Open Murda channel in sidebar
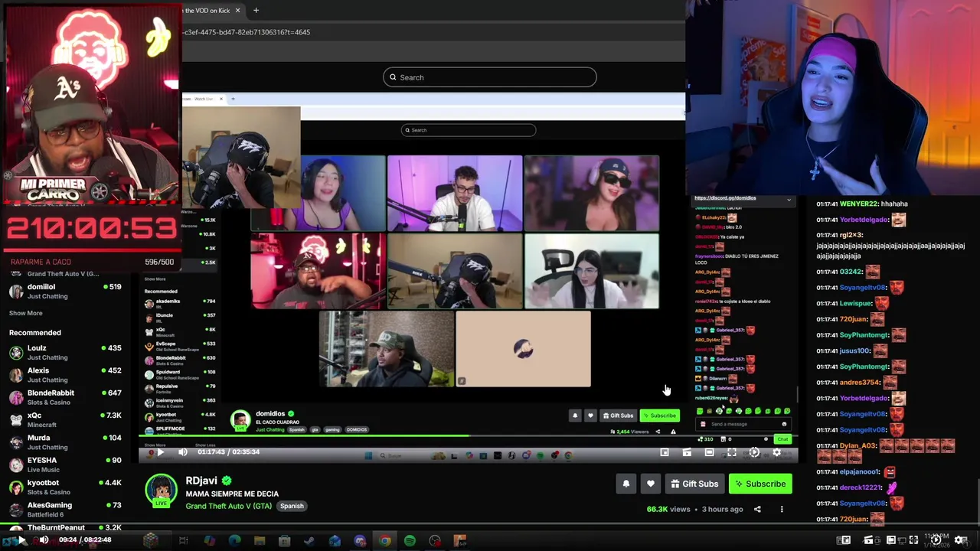The image size is (980, 551). [65, 442]
